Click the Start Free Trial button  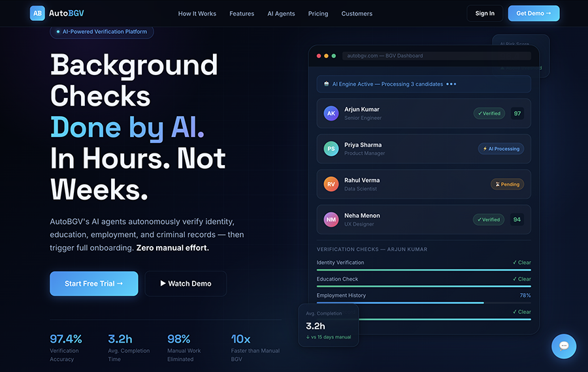coord(93,284)
